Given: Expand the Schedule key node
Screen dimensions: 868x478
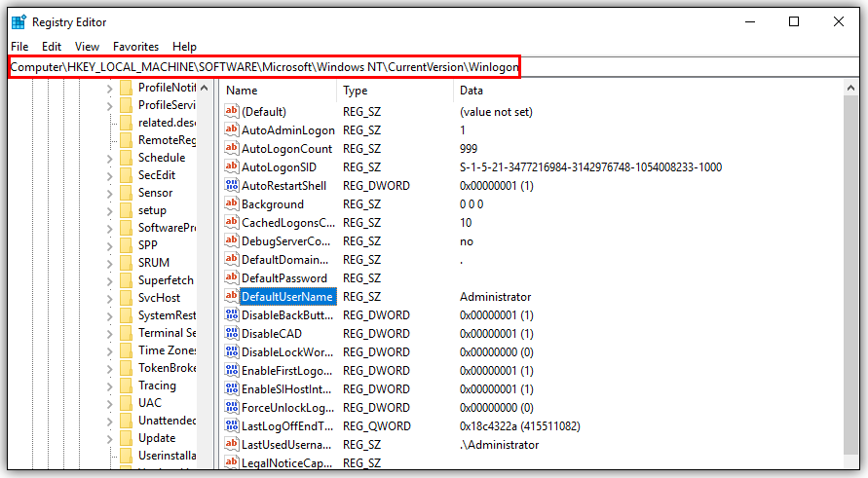Looking at the screenshot, I should pyautogui.click(x=110, y=159).
